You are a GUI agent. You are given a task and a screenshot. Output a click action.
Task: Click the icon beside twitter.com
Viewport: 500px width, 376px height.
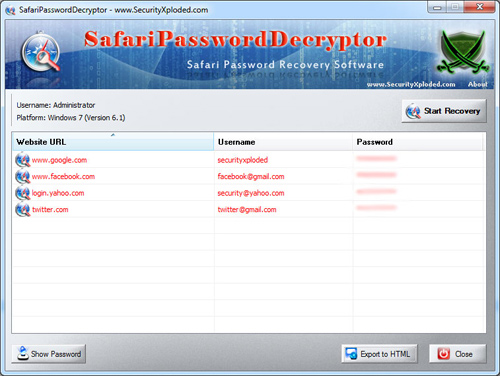[x=23, y=210]
